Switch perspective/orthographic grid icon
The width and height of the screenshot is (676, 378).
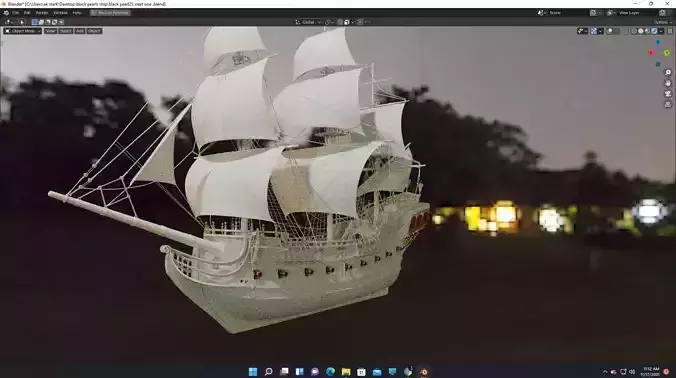668,104
